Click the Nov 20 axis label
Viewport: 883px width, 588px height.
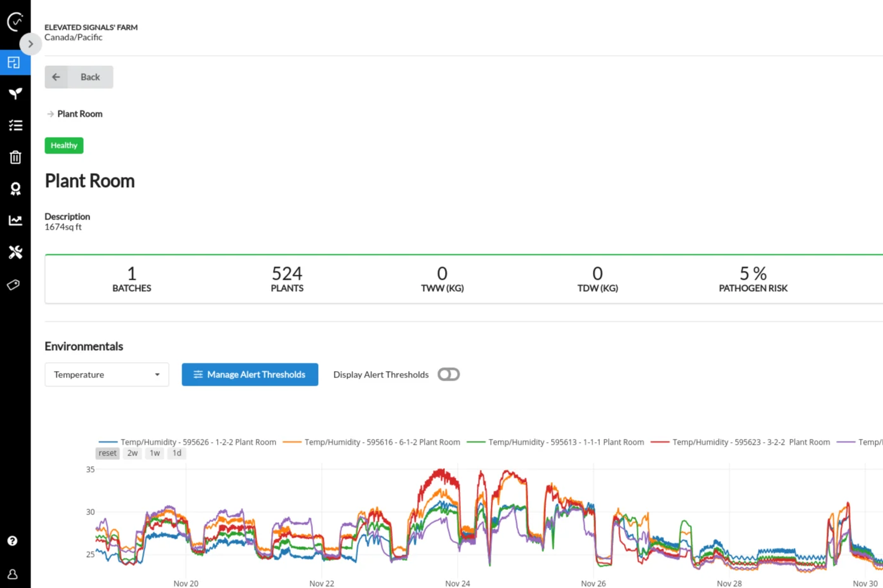186,583
